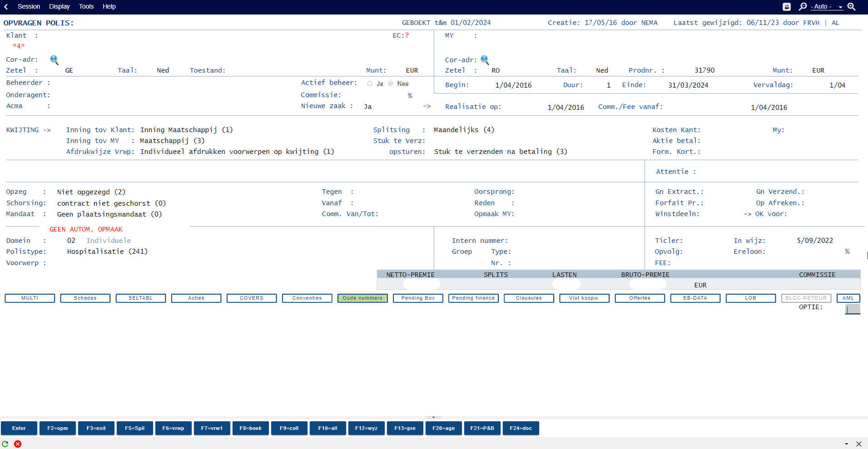Open the Schades button
This screenshot has height=449, width=868.
coord(85,298)
